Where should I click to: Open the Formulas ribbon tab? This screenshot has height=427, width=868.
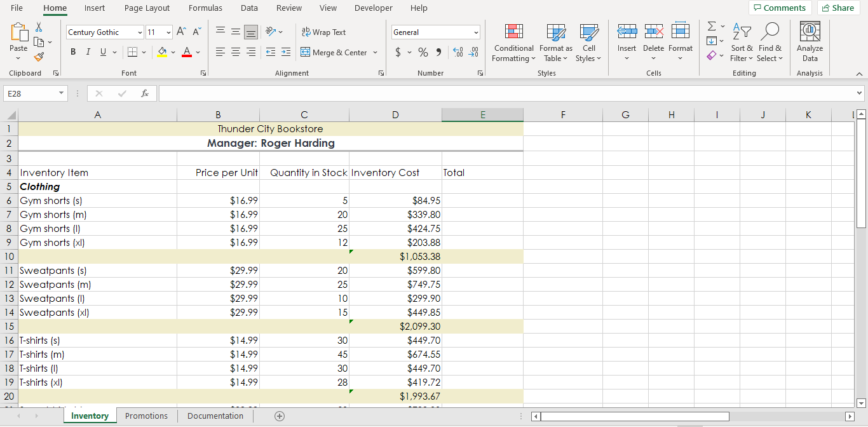205,8
